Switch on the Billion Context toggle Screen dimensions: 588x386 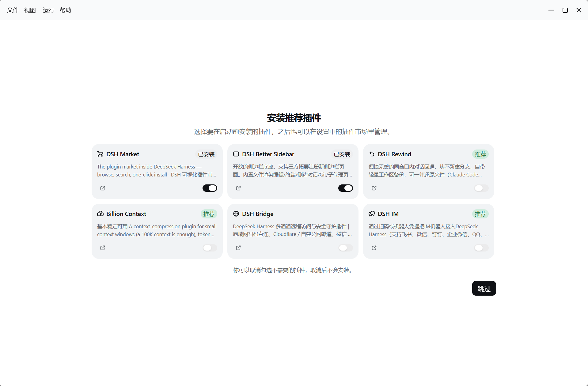(210, 248)
